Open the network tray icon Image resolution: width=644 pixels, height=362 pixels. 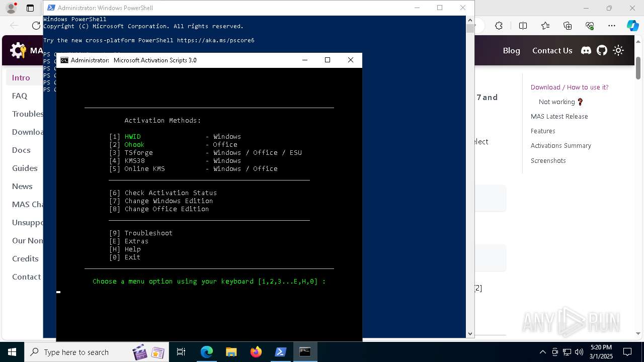567,352
